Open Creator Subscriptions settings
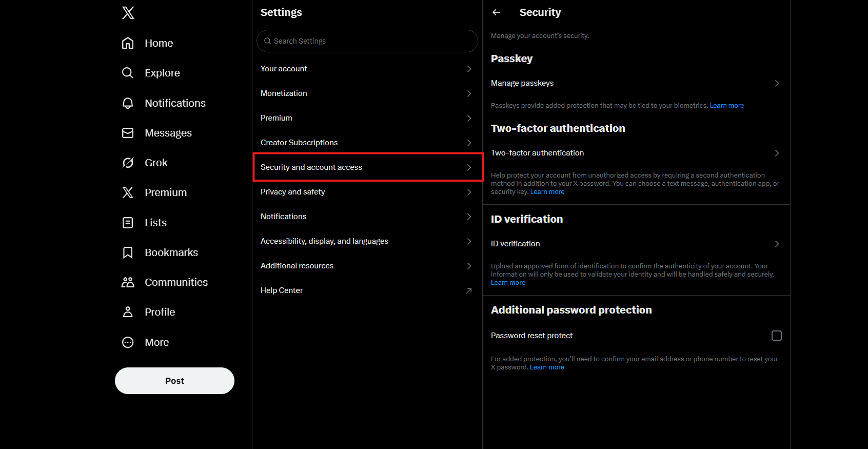Viewport: 868px width, 449px height. coord(367,142)
